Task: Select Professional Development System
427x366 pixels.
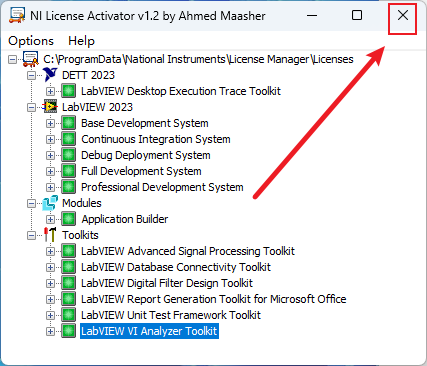Action: pyautogui.click(x=162, y=187)
